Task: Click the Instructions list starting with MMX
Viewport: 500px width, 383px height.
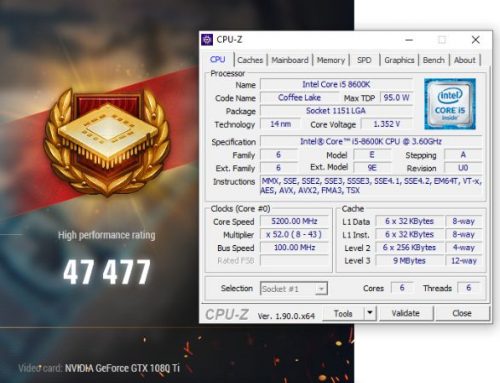Action: click(x=371, y=186)
